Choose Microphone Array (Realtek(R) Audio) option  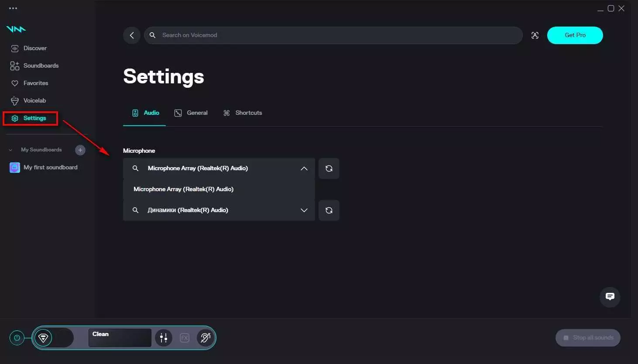(219, 189)
